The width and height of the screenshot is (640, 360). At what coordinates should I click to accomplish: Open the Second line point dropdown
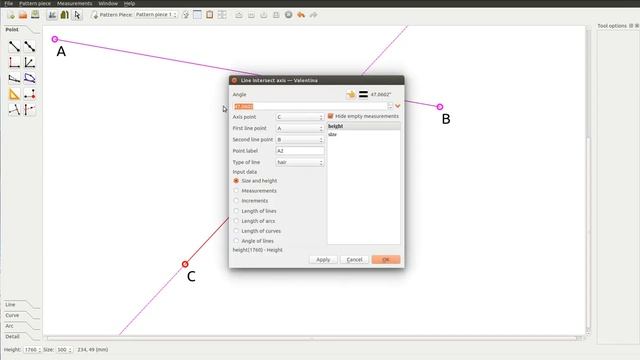(300, 140)
